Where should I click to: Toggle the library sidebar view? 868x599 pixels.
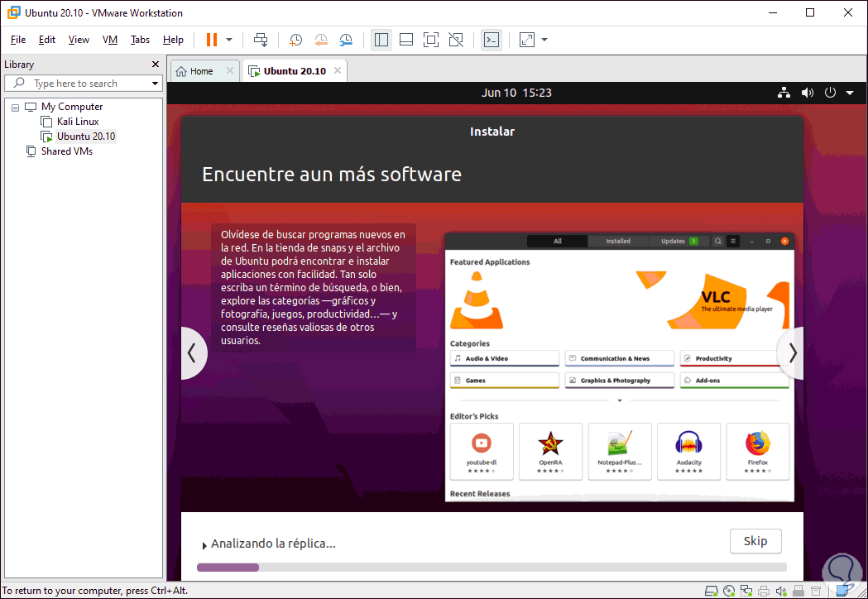pyautogui.click(x=381, y=40)
